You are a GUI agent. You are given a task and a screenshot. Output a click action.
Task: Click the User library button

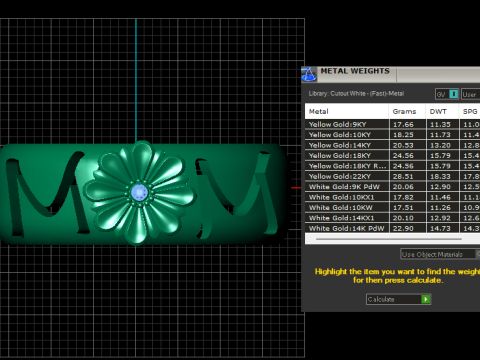tap(470, 94)
